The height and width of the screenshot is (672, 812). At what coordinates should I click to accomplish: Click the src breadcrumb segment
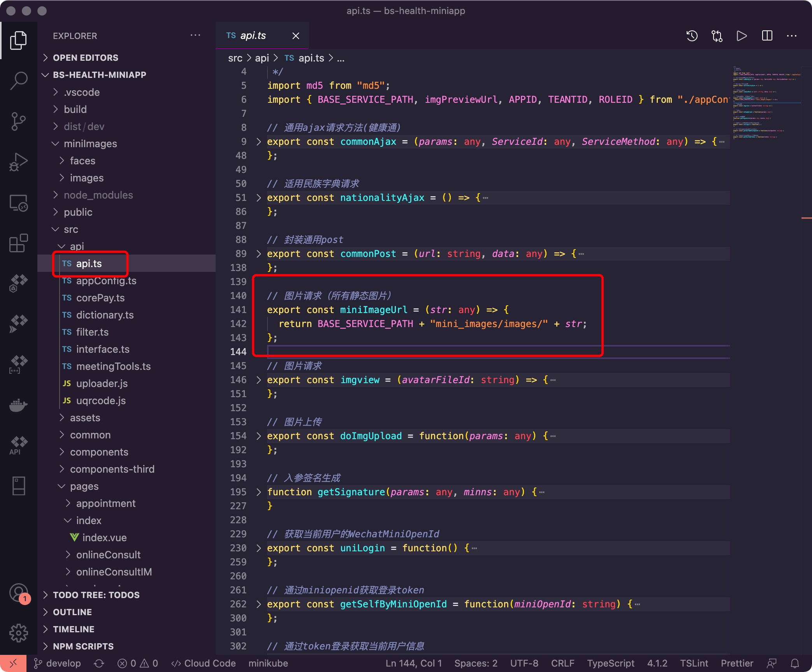[235, 58]
